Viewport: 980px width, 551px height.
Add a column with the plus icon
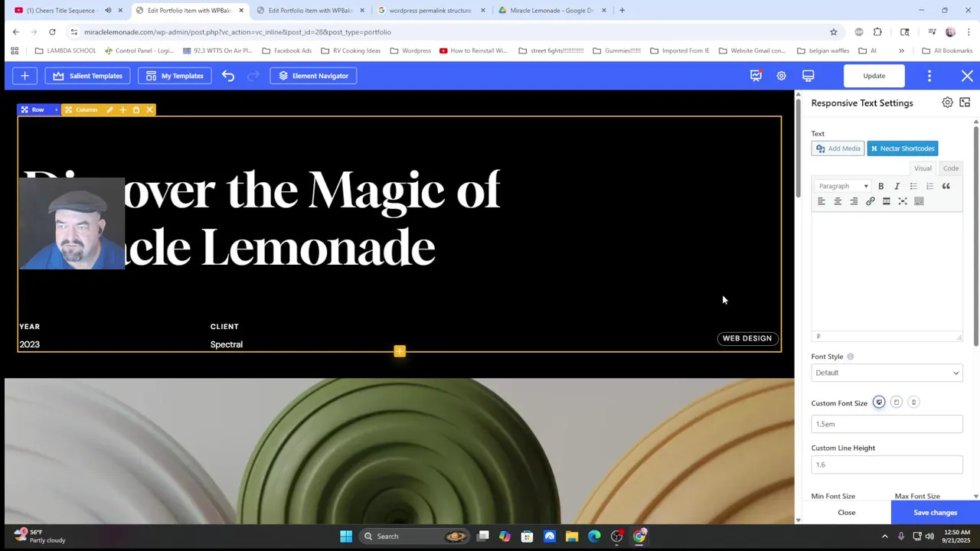[122, 109]
